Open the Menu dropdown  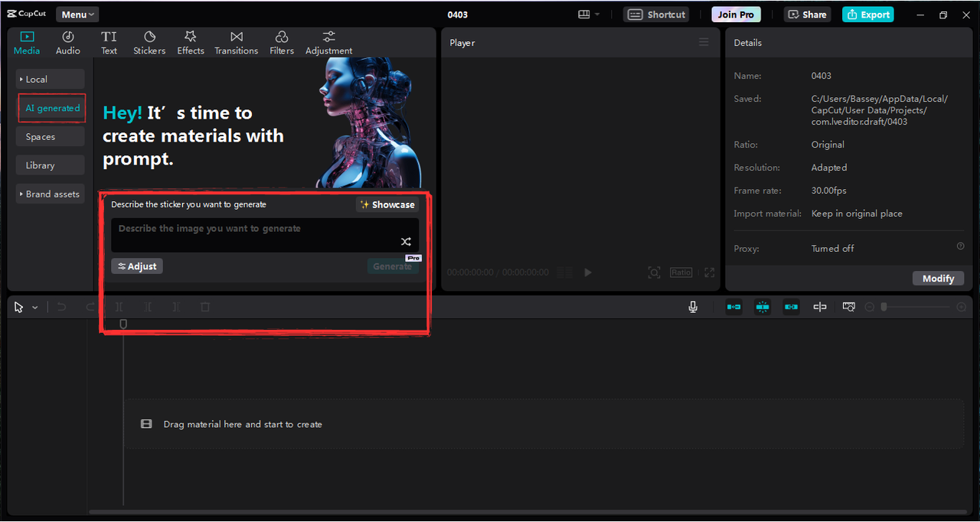pos(77,14)
